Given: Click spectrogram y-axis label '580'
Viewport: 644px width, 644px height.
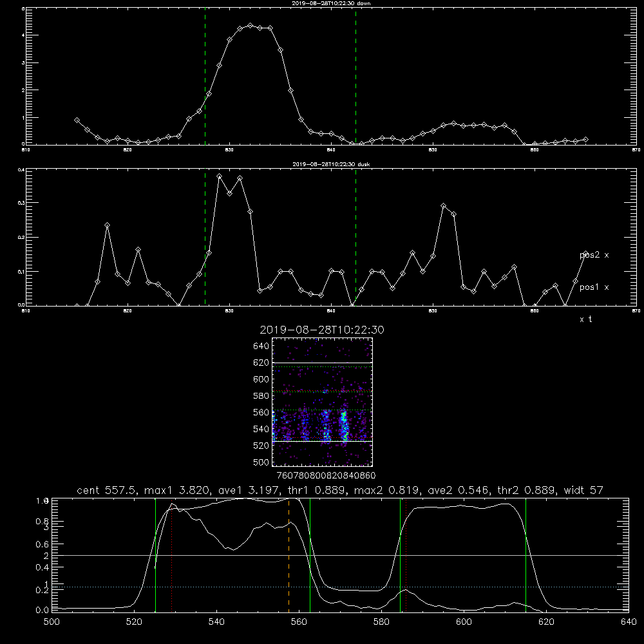Looking at the screenshot, I should 261,396.
